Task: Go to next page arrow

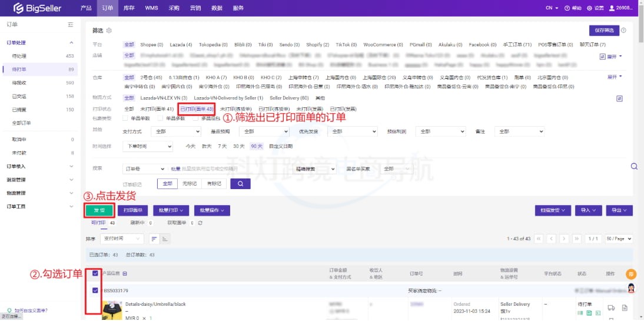Action: (564, 239)
